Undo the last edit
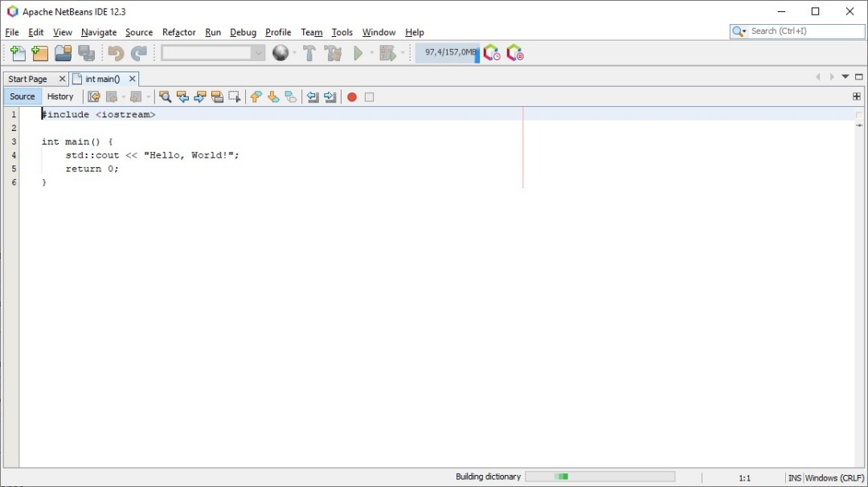The image size is (868, 487). click(115, 52)
